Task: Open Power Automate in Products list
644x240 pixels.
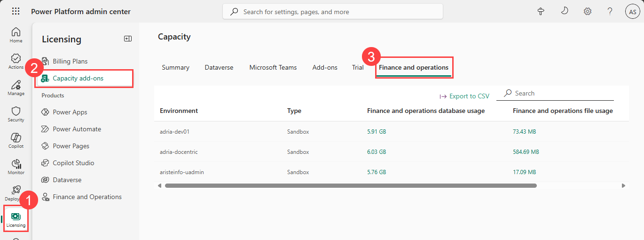Action: 77,129
